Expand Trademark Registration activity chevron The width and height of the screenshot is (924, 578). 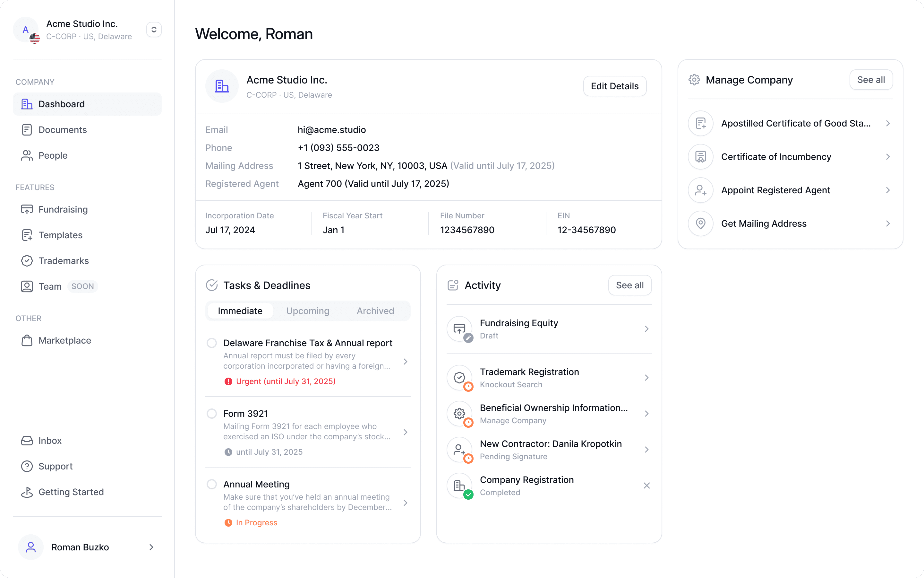(x=646, y=378)
